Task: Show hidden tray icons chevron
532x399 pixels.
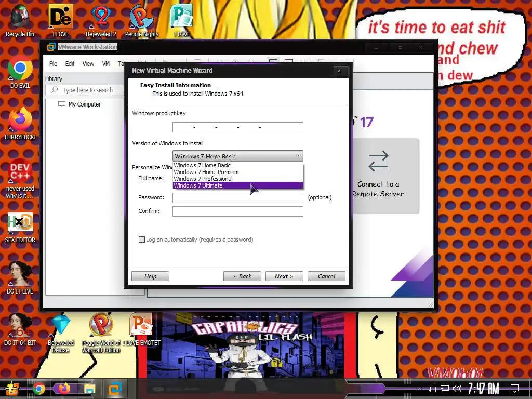Action: pyautogui.click(x=419, y=389)
